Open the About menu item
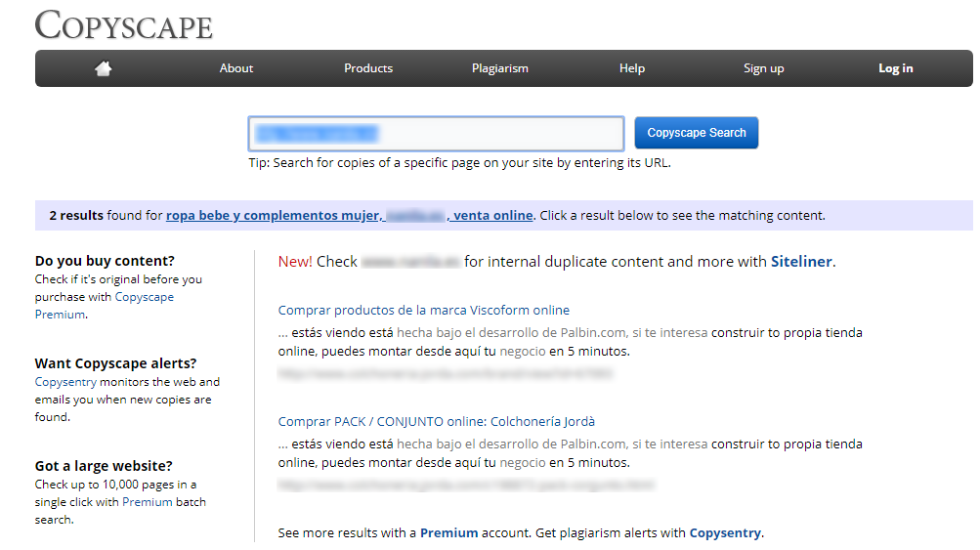 coord(236,68)
